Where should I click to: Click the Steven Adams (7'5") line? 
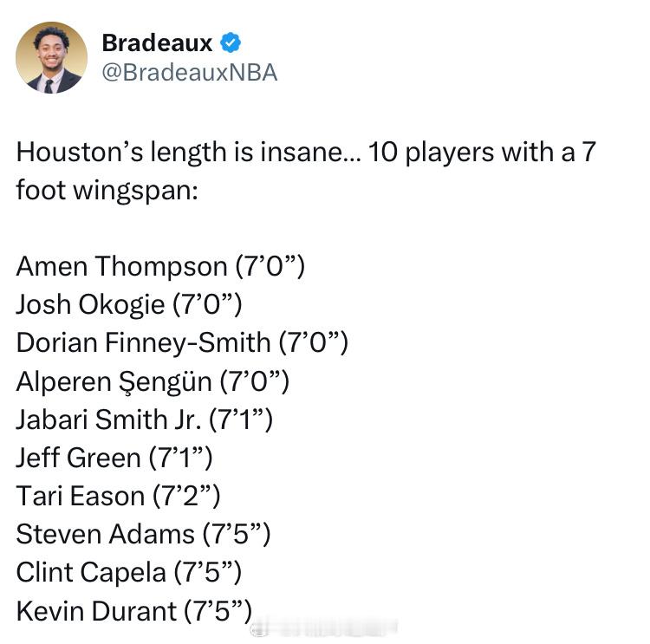[143, 535]
